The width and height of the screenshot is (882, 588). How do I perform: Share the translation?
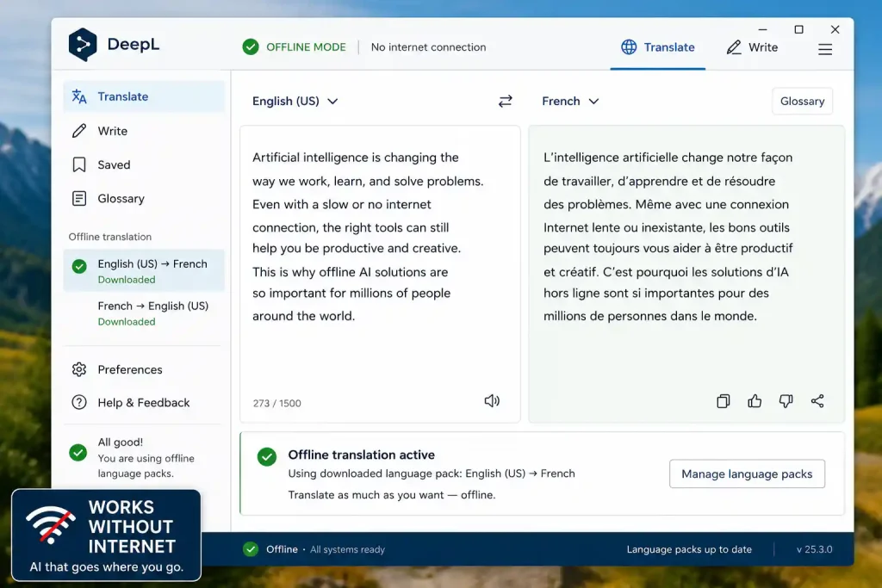pos(817,401)
